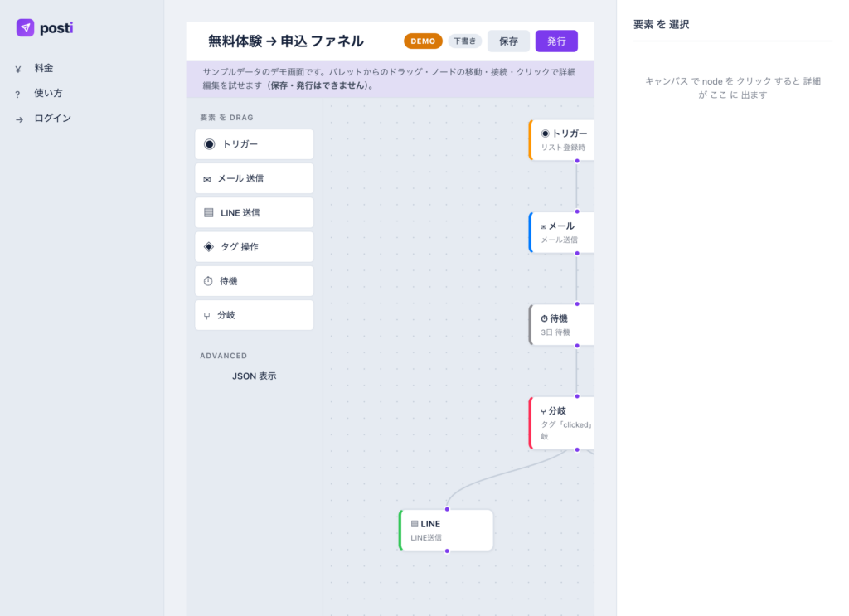The width and height of the screenshot is (849, 616).
Task: Select the メール 送信 palette item
Action: click(x=254, y=178)
